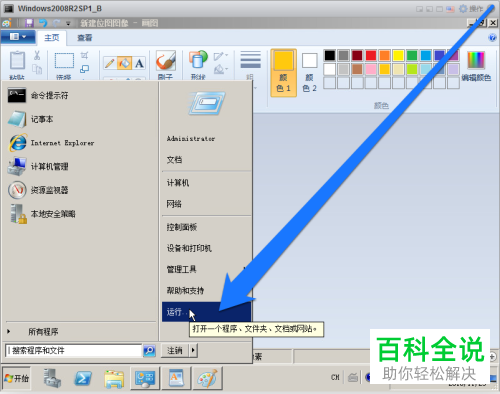Viewport: 500px width, 394px height.
Task: Click the line thickness size icon
Action: (x=250, y=60)
